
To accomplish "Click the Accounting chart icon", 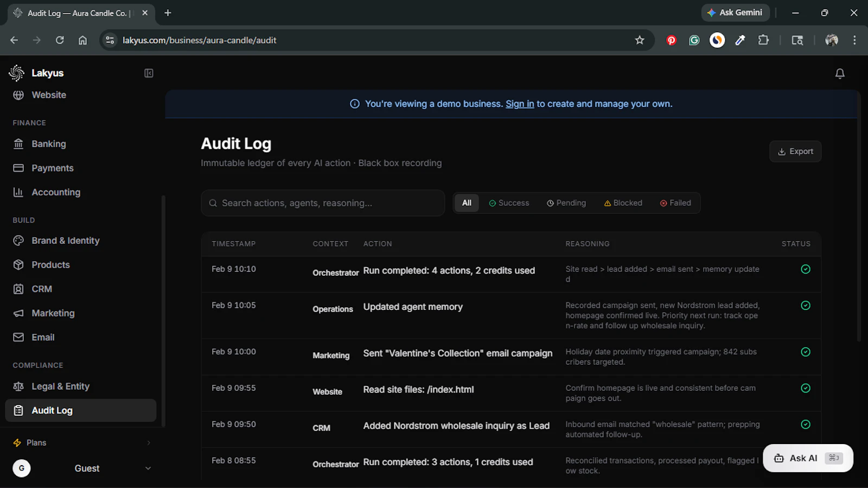I will [x=18, y=192].
